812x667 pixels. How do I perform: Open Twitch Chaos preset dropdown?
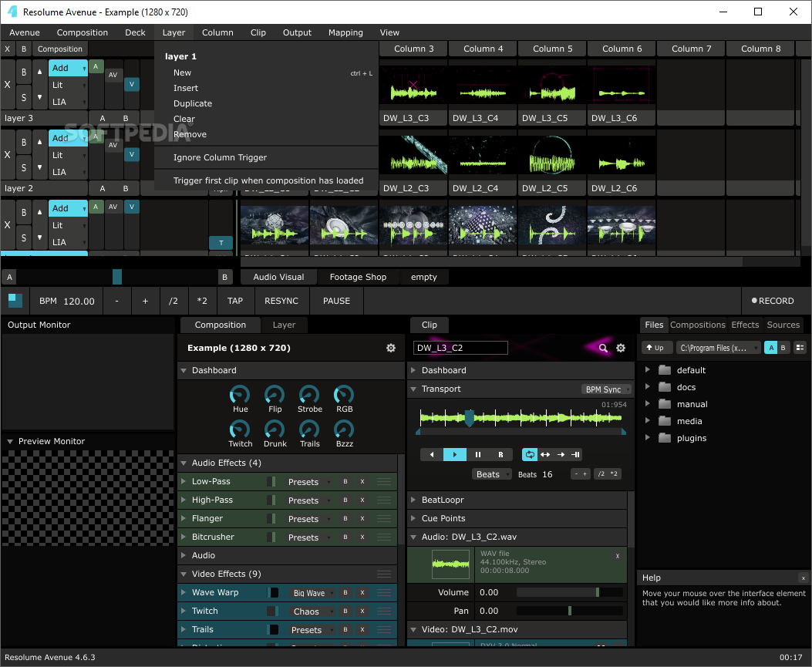tap(312, 611)
